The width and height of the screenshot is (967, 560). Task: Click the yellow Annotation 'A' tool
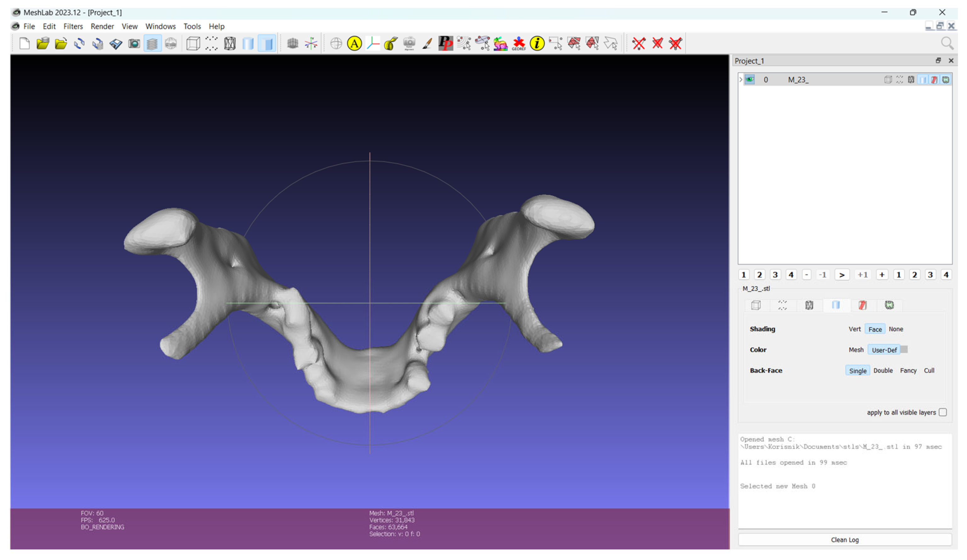pyautogui.click(x=354, y=43)
